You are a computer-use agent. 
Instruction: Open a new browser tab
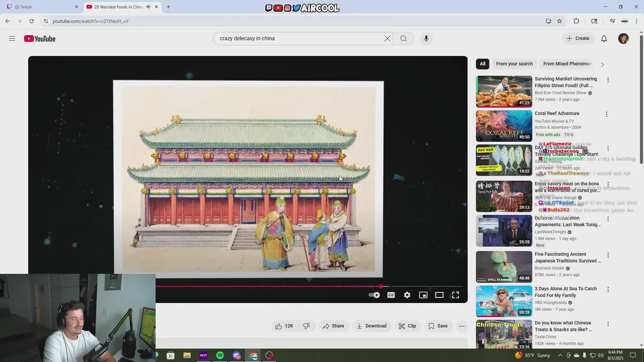pos(168,7)
